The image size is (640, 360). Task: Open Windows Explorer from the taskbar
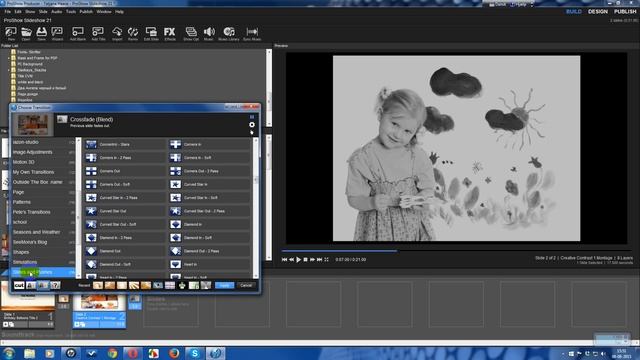click(x=29, y=353)
